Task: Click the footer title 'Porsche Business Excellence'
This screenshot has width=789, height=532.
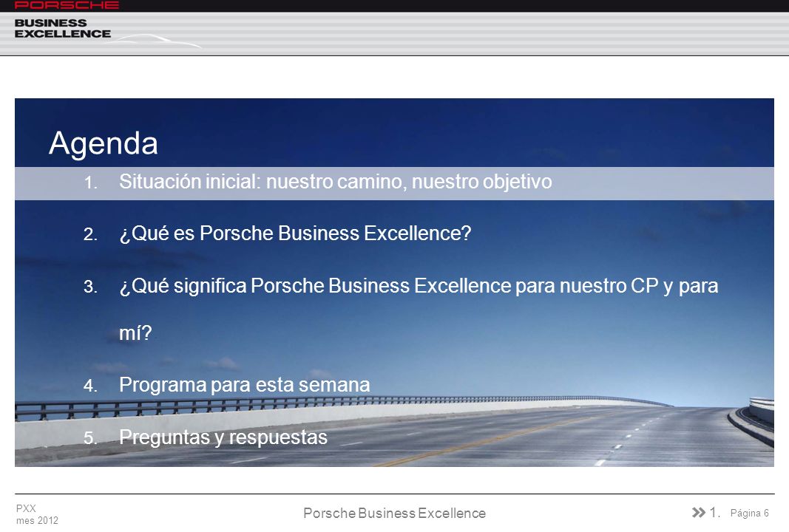Action: [395, 513]
